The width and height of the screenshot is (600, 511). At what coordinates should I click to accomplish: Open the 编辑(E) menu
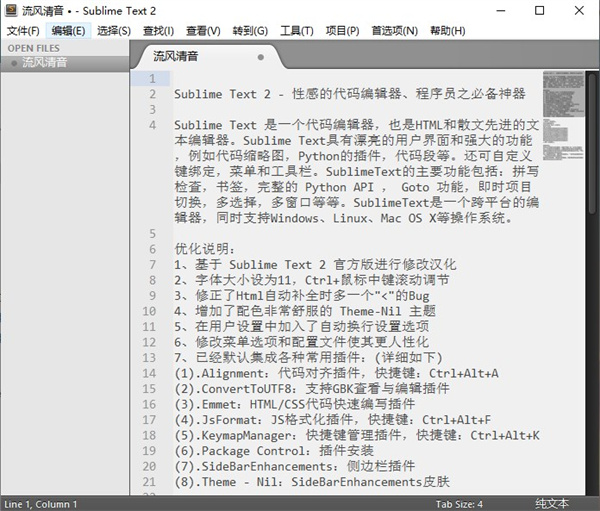pyautogui.click(x=68, y=31)
